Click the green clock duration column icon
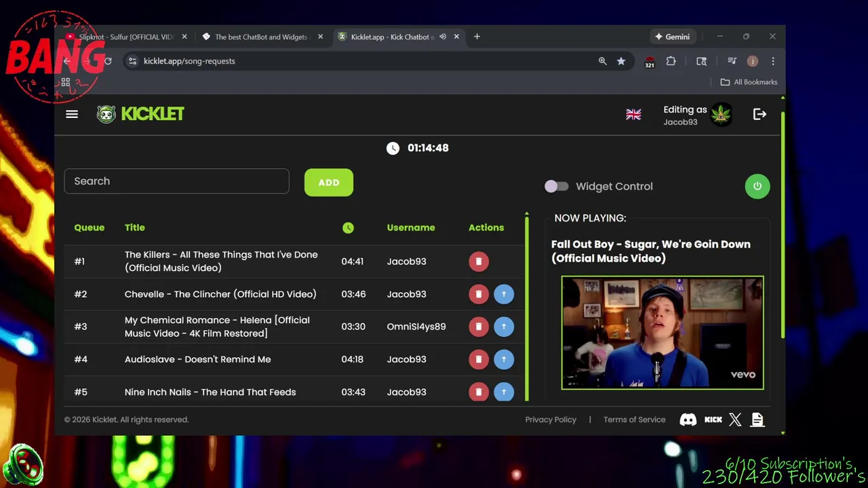868x488 pixels. pyautogui.click(x=348, y=228)
